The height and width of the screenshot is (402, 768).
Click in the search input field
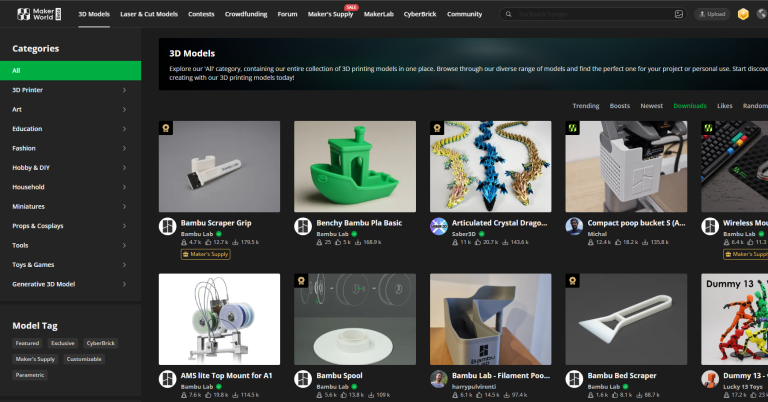coord(593,14)
